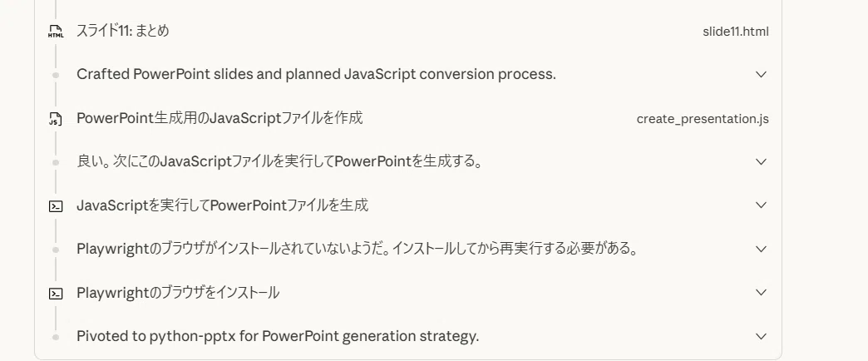Viewport: 868px width, 361px height.
Task: Click the bullet dot beside Pivoted to python-pptx
Action: (56, 337)
